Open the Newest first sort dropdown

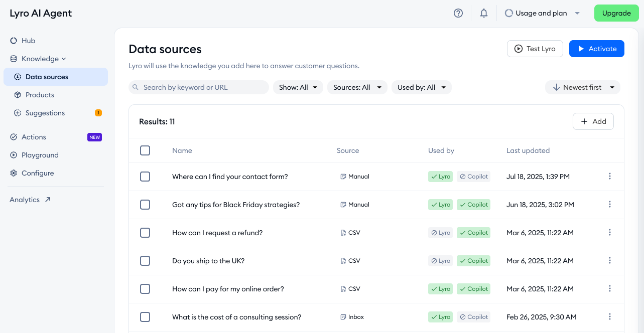583,87
